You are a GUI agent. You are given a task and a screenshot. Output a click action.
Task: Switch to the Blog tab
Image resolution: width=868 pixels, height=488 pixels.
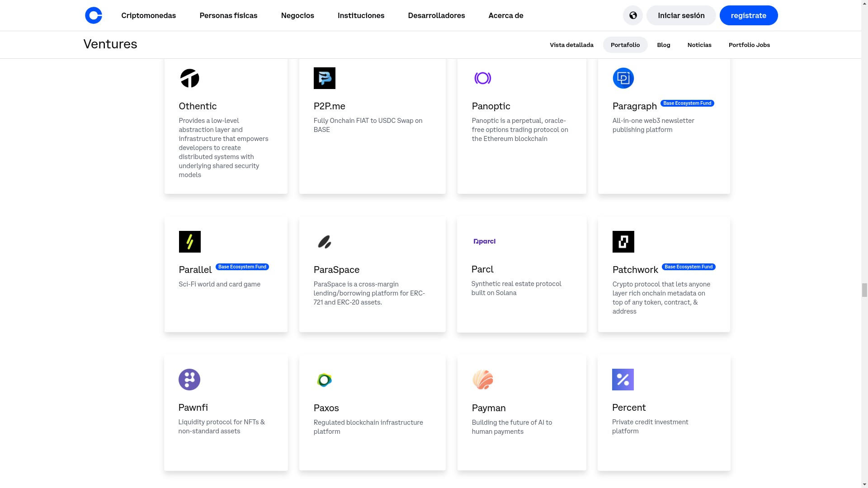pos(663,45)
